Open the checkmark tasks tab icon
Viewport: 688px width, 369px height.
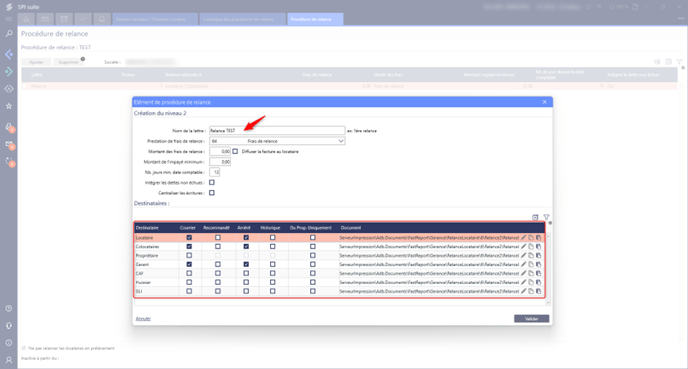click(83, 19)
